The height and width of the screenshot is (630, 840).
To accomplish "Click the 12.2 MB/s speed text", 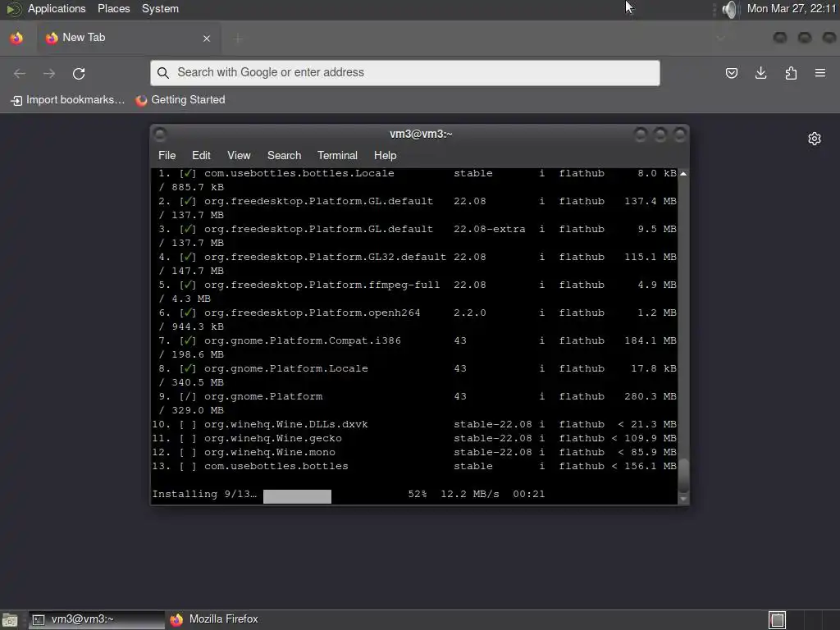I will point(470,494).
